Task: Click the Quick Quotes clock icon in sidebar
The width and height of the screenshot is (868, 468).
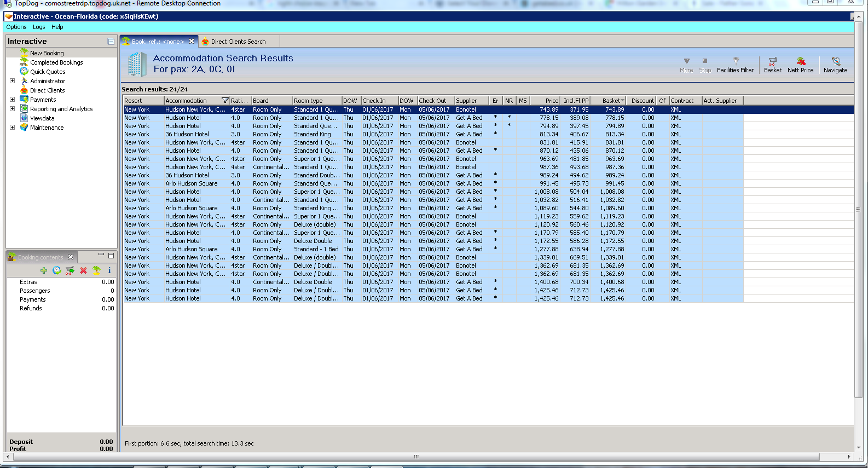Action: [24, 71]
